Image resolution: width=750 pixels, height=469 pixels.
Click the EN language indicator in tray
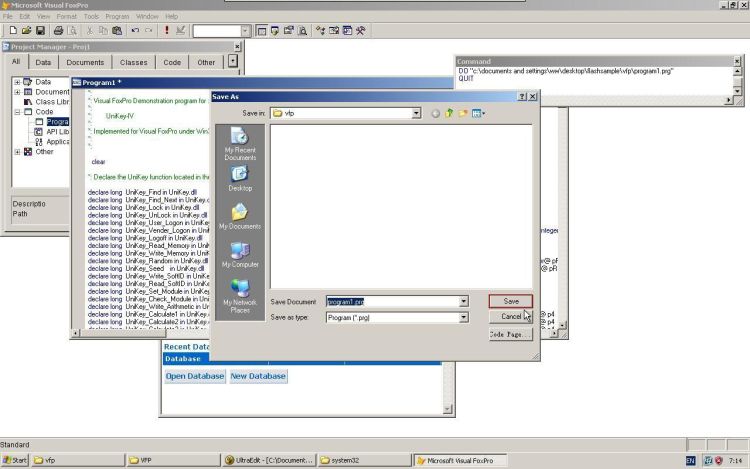[691, 460]
